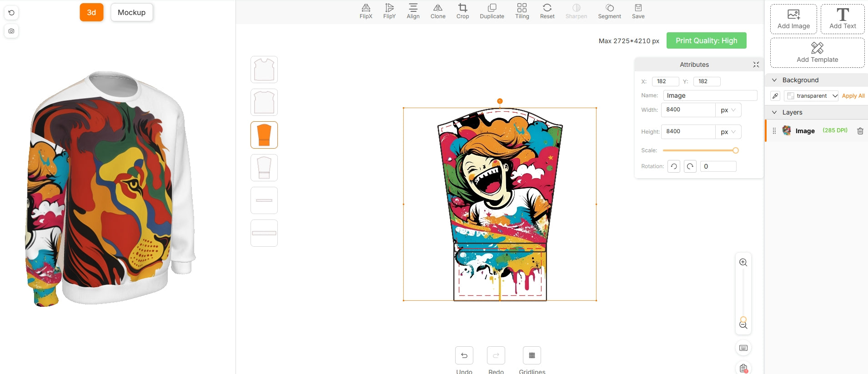
Task: Flip the image horizontally with FlipX
Action: click(366, 11)
